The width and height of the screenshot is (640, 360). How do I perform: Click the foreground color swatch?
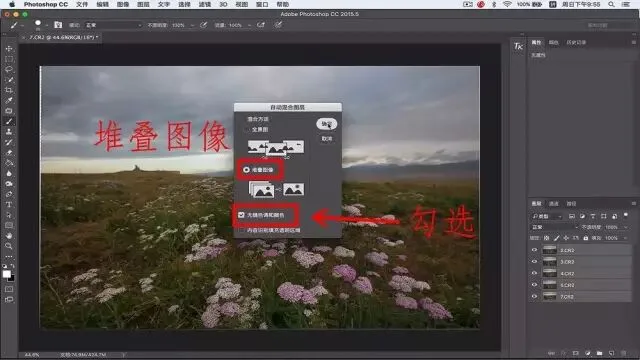coord(7,274)
